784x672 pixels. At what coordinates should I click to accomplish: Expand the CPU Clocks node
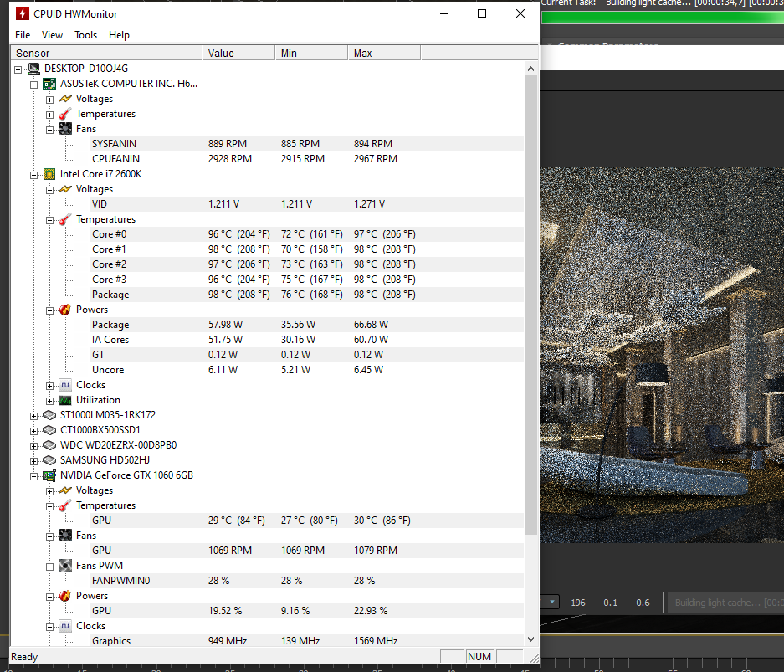[x=49, y=386]
